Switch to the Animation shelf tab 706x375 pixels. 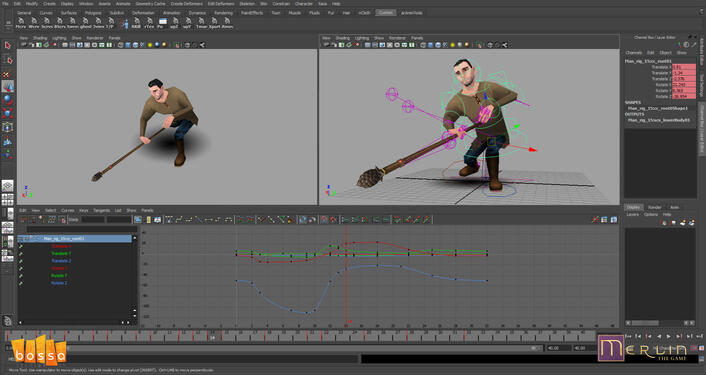tap(172, 13)
